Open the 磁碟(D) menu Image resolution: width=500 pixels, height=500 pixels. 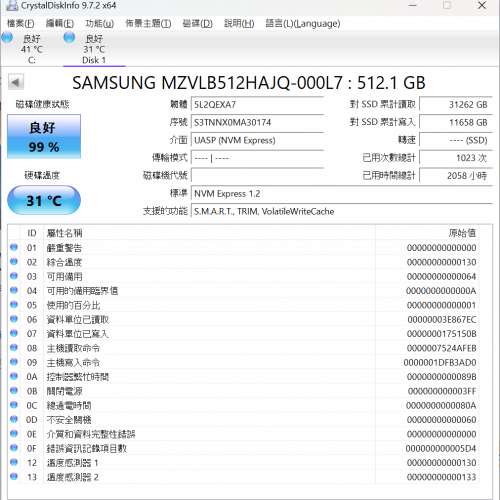click(x=197, y=23)
